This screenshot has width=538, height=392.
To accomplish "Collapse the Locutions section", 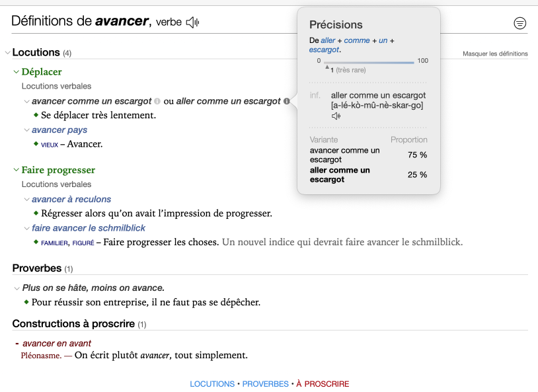I will tap(7, 53).
